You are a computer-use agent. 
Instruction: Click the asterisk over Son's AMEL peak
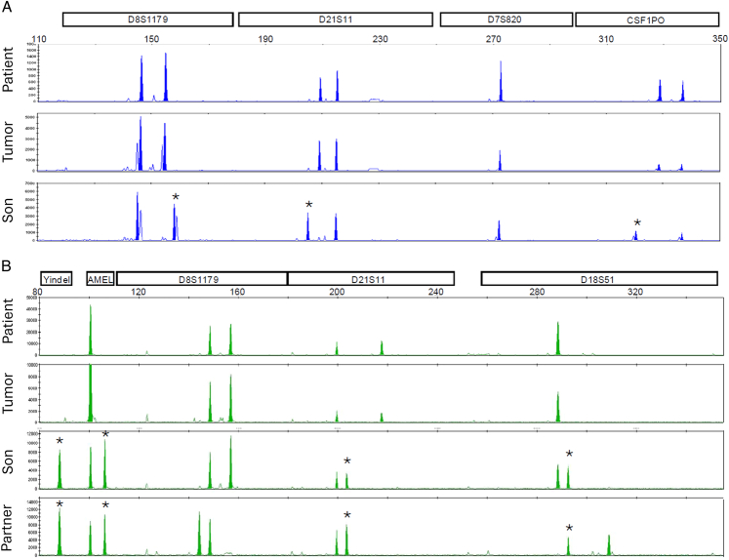click(105, 434)
